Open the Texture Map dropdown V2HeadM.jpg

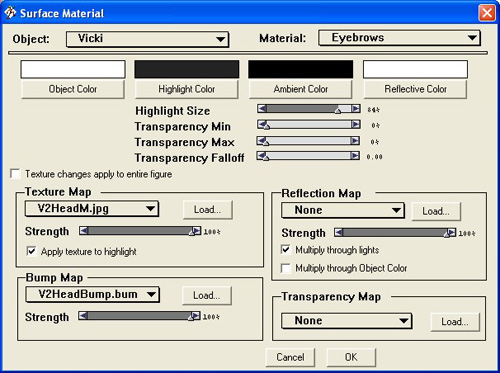coord(92,209)
